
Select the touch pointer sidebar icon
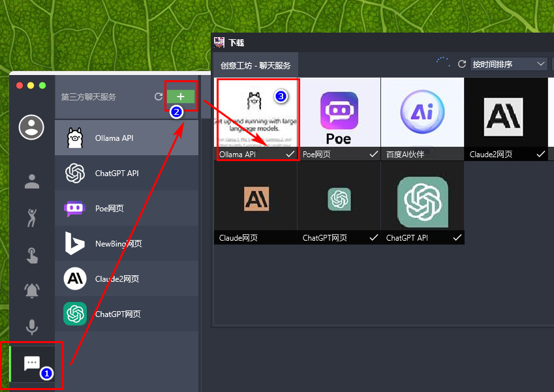(32, 255)
